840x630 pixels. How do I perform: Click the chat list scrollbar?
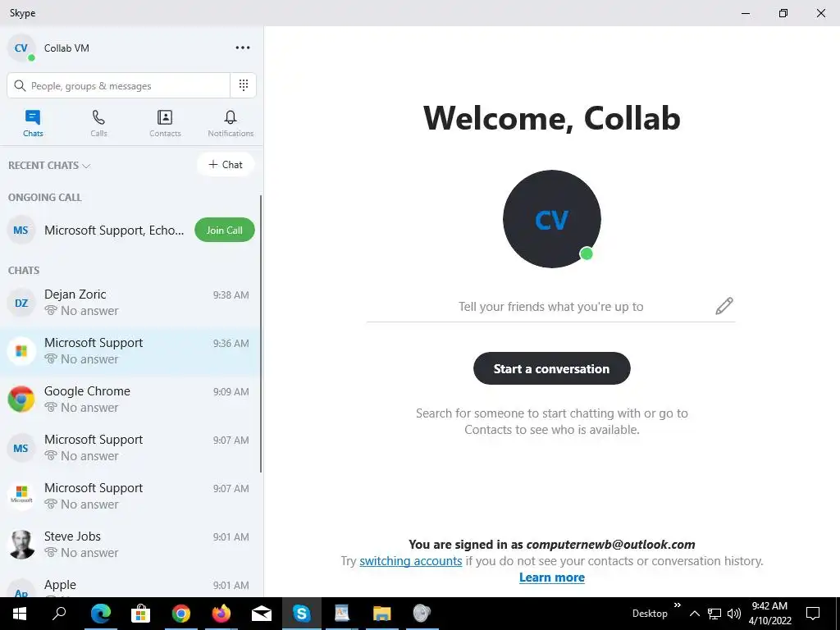pyautogui.click(x=261, y=334)
